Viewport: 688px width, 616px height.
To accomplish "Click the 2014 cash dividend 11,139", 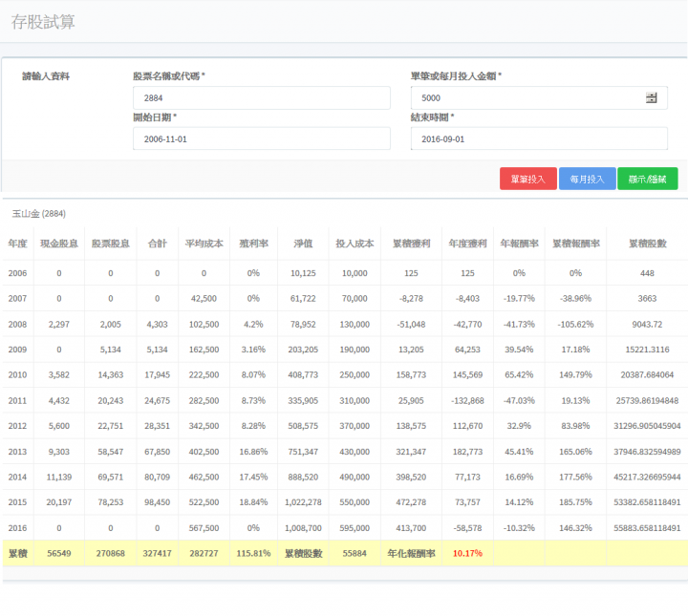I will [59, 477].
